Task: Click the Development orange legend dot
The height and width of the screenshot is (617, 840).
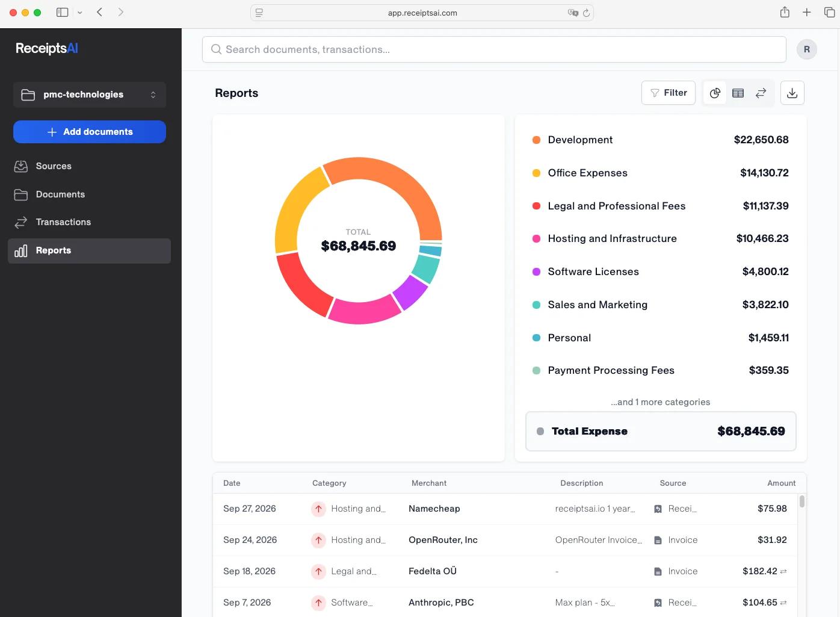Action: 536,140
